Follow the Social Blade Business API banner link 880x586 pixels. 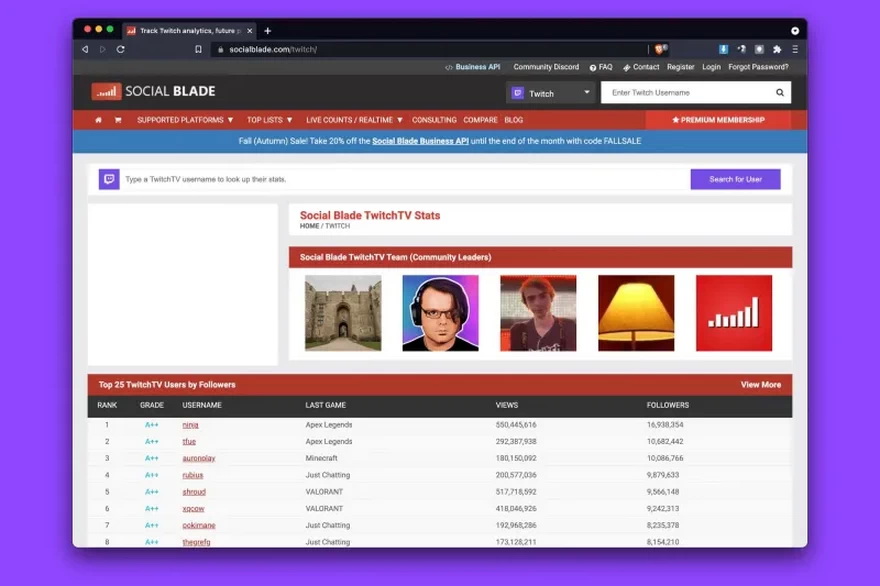click(420, 141)
